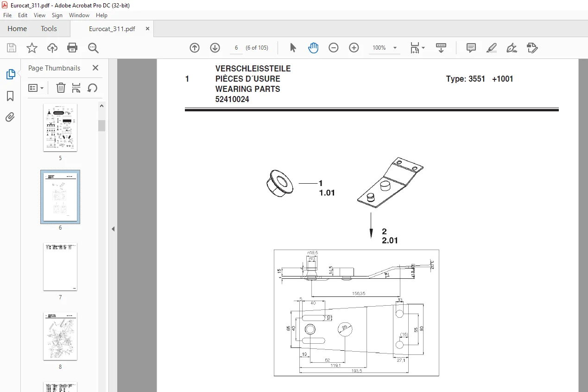Print the document

coord(72,48)
